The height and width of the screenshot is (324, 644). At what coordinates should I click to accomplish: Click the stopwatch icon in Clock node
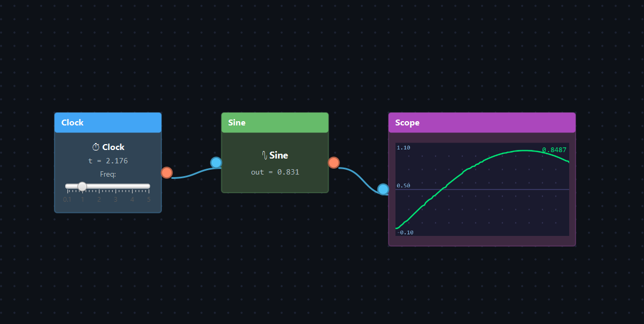click(96, 147)
